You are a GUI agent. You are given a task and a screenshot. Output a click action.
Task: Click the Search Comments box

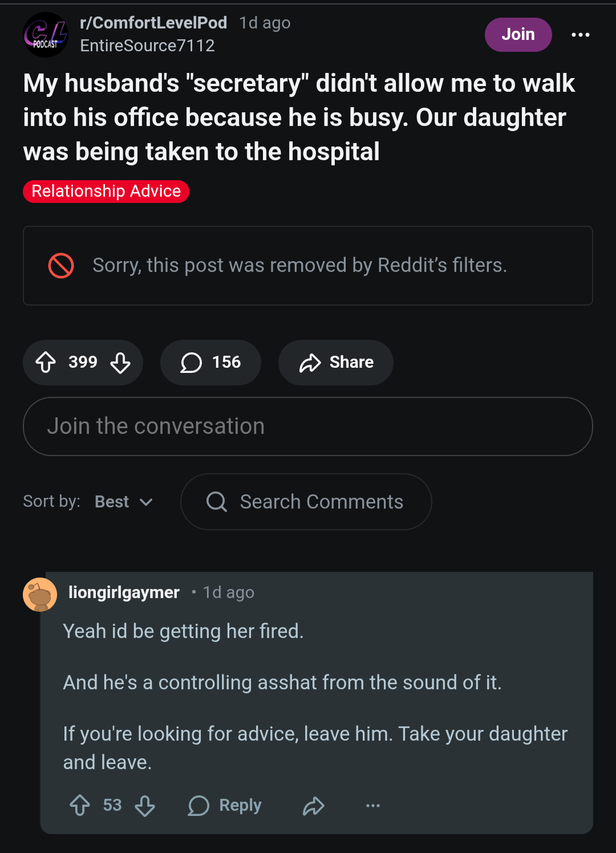306,502
